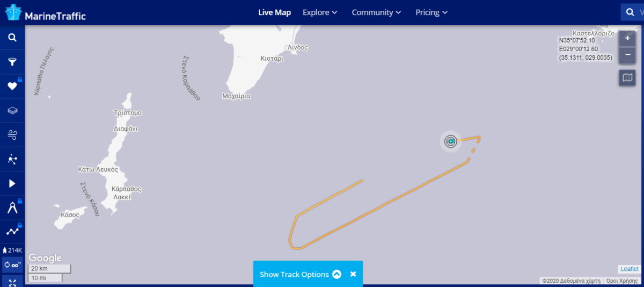Open the map layers icon
The height and width of the screenshot is (287, 644).
(12, 110)
